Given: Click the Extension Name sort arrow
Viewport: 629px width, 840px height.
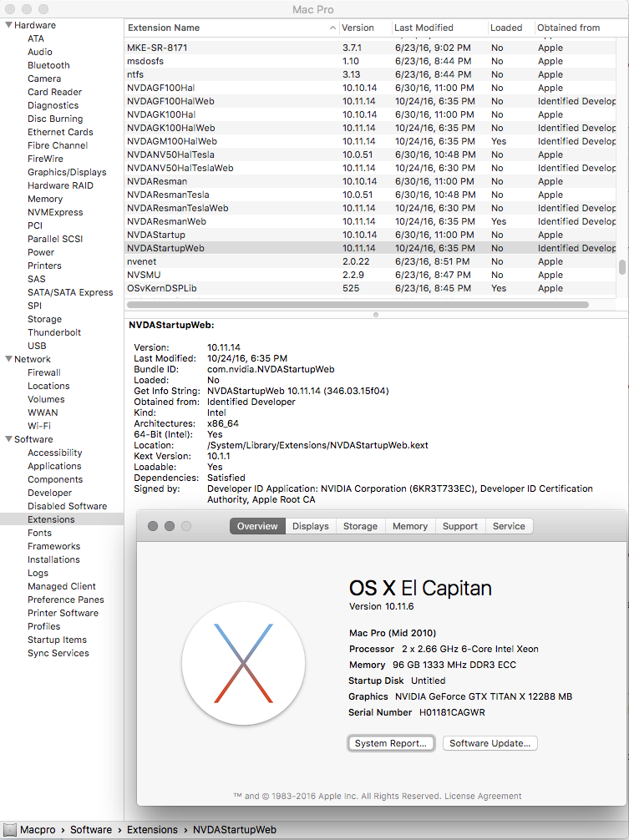Looking at the screenshot, I should pyautogui.click(x=332, y=28).
